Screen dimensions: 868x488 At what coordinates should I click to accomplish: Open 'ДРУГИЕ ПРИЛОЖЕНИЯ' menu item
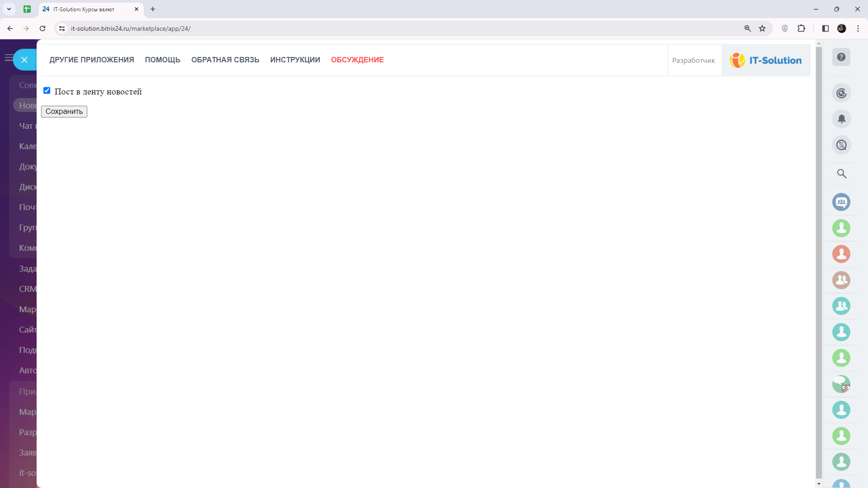pos(92,60)
